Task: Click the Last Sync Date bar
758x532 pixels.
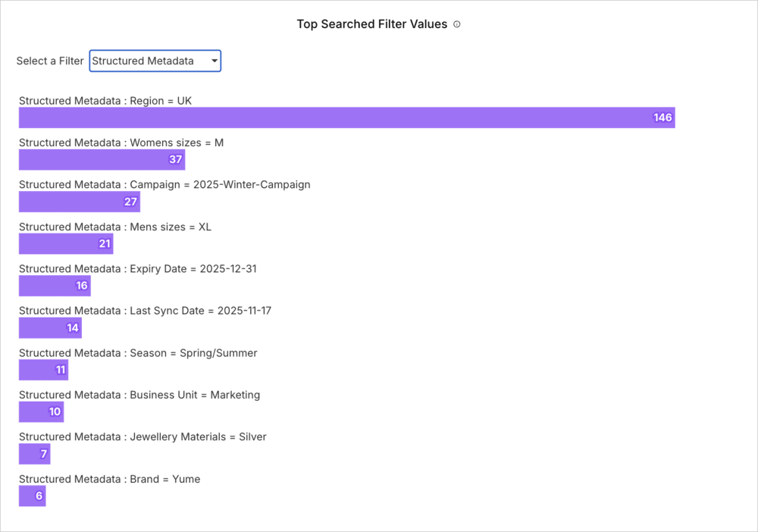Action: click(x=49, y=327)
